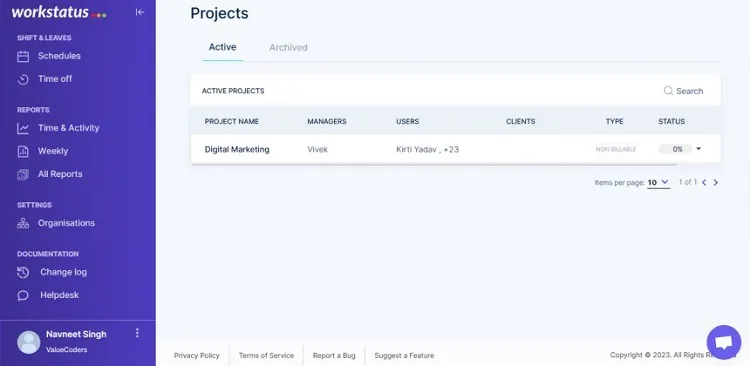Switch to the Active tab
Viewport: 750px width, 366px height.
click(222, 47)
